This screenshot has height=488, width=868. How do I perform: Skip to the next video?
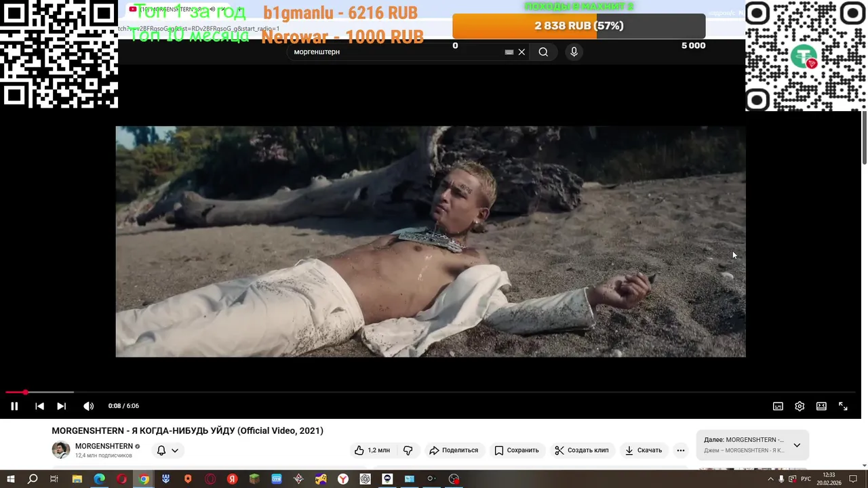point(61,406)
